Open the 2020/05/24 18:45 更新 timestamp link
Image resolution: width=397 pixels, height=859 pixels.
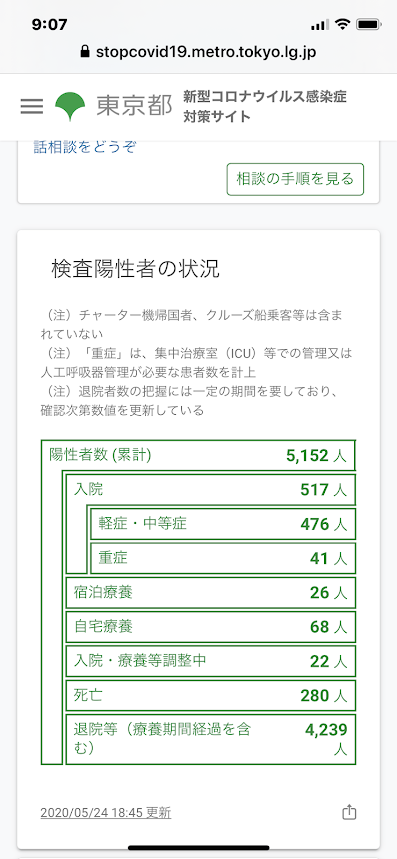tap(106, 812)
